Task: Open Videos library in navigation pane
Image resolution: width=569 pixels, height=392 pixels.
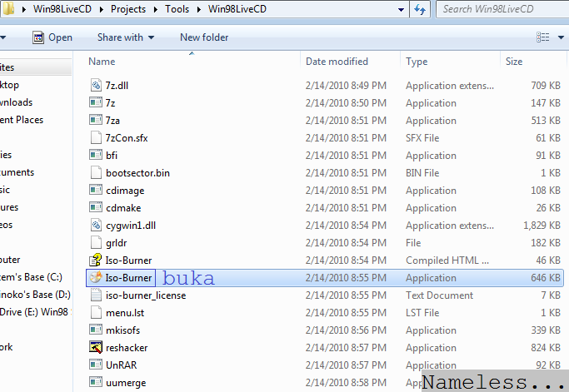Action: tap(6, 225)
